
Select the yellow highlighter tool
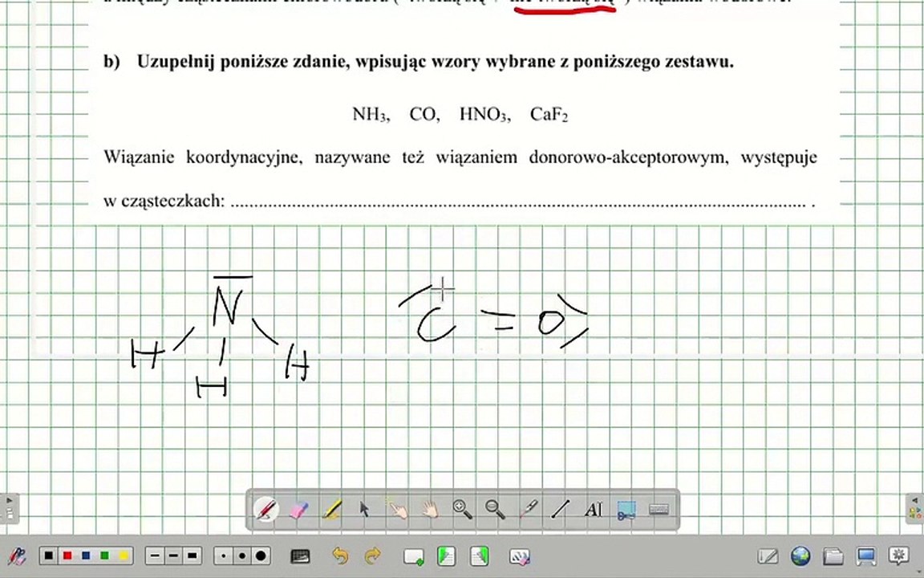[332, 510]
